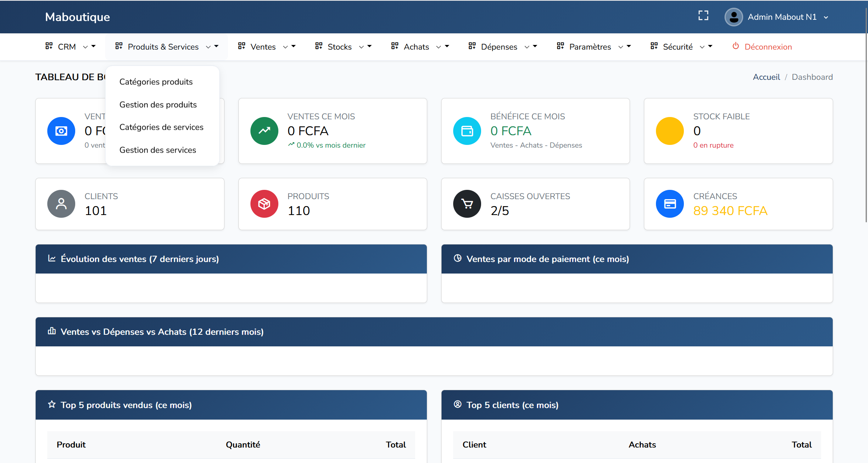Expand the CRM dropdown menu

coord(70,46)
